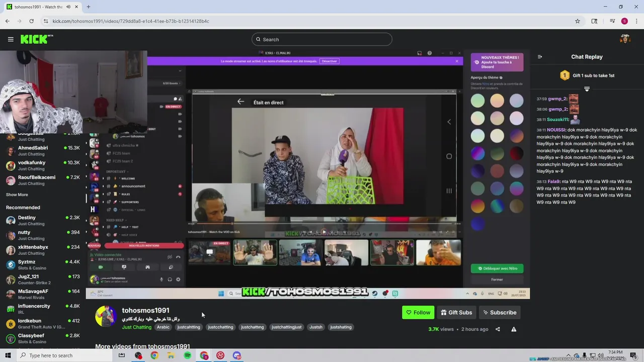
Task: Open recommended channel Classybeef
Action: point(43,338)
